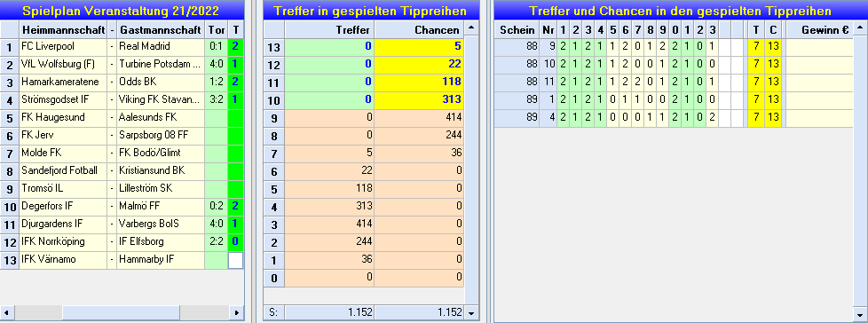Screen dimensions: 868x323
Task: Click the right scroll arrow in Spielplan panel
Action: (x=237, y=312)
